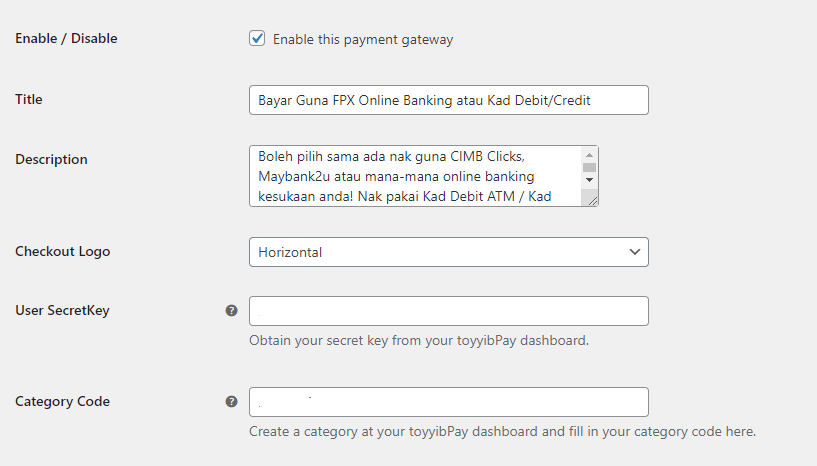Click the Title field label
The width and height of the screenshot is (817, 466).
tap(29, 99)
